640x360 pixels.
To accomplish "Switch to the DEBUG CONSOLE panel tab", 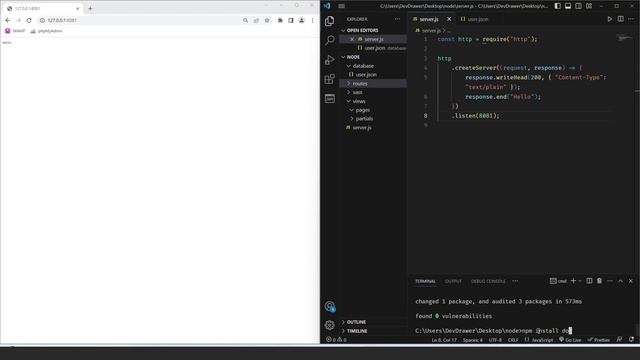I will [x=488, y=281].
